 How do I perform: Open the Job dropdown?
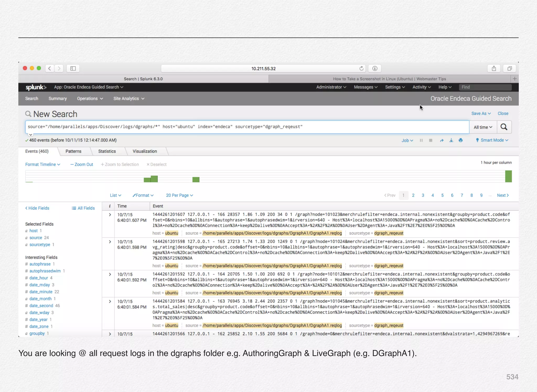coord(407,140)
